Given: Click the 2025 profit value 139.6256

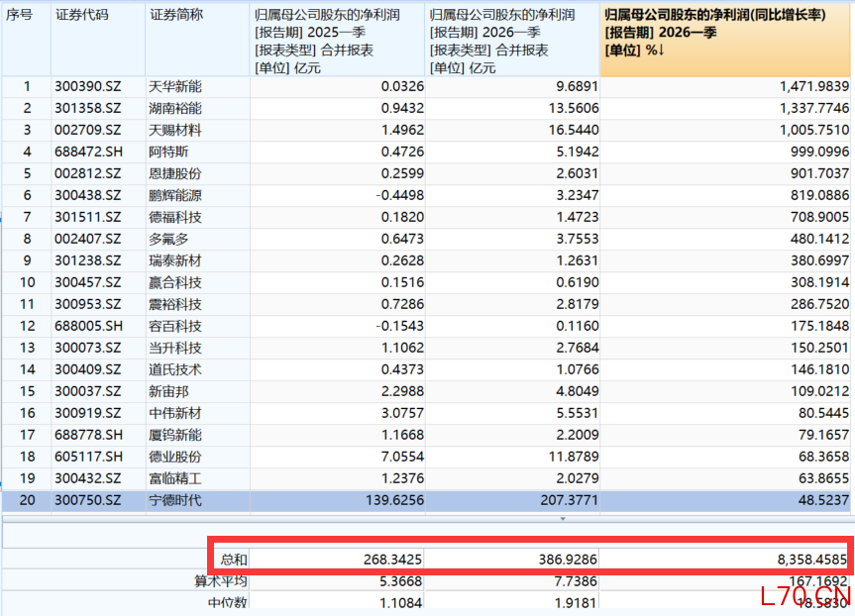Looking at the screenshot, I should click(394, 500).
